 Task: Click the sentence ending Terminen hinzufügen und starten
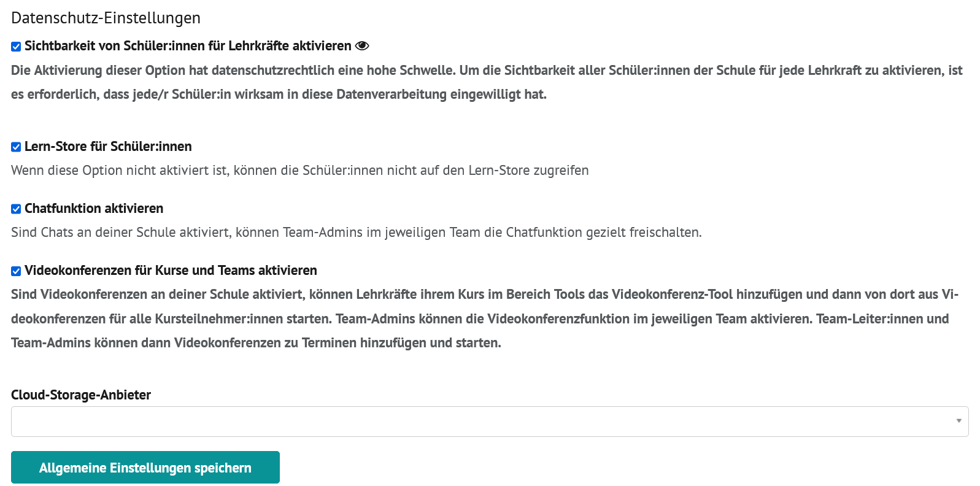(256, 343)
